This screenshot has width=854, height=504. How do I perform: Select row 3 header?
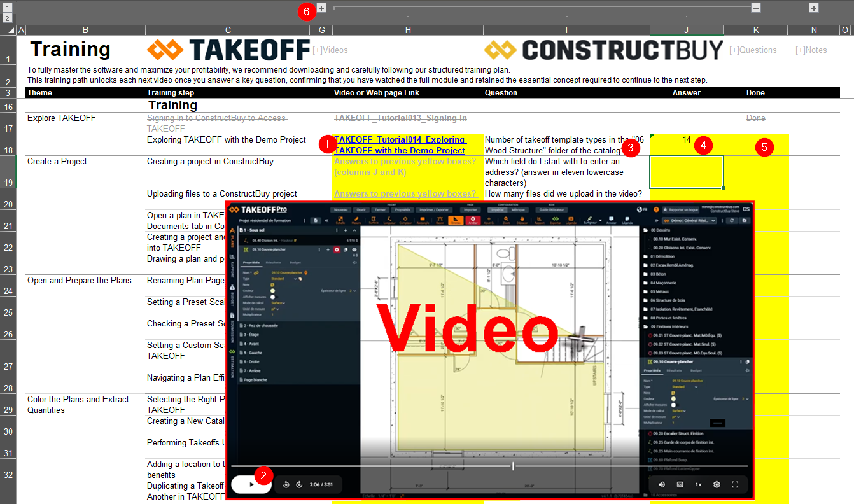point(8,93)
